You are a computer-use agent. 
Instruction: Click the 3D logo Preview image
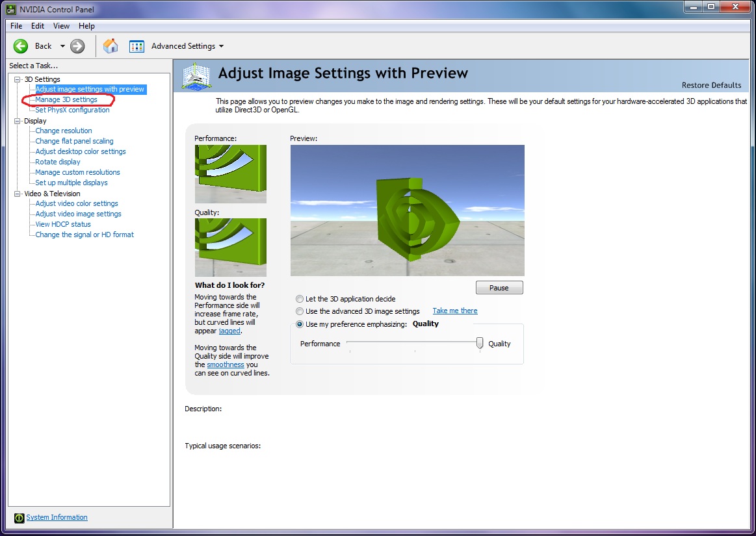408,210
